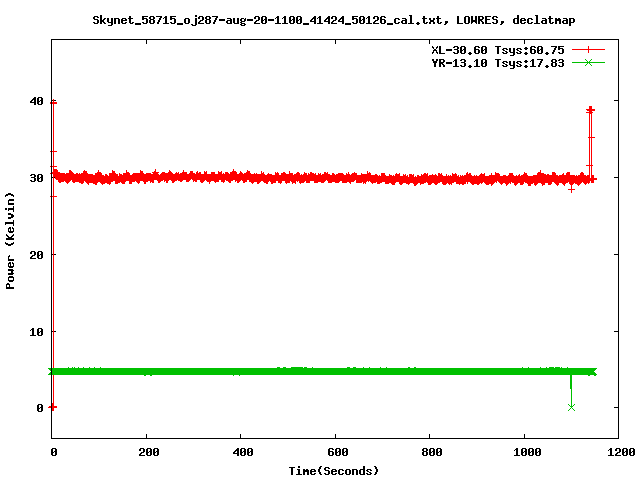The height and width of the screenshot is (480, 640).
Task: Click x-axis tick label 200
Action: (149, 452)
